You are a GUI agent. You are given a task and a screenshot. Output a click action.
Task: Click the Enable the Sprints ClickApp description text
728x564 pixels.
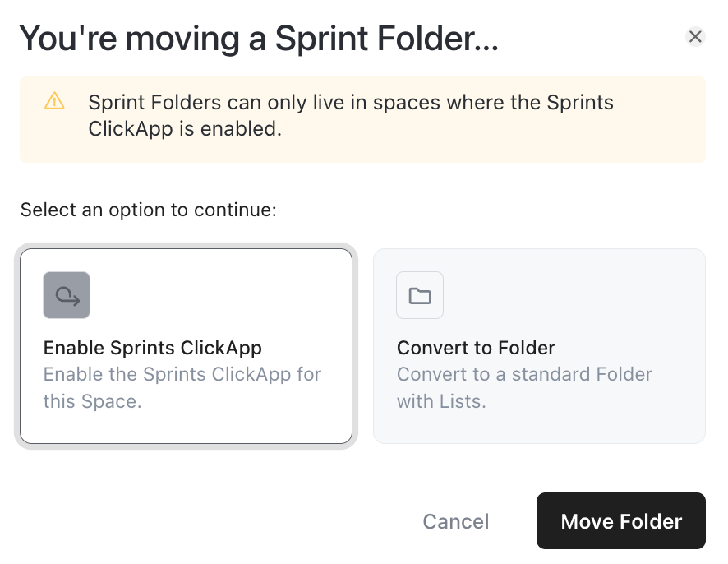pos(182,387)
